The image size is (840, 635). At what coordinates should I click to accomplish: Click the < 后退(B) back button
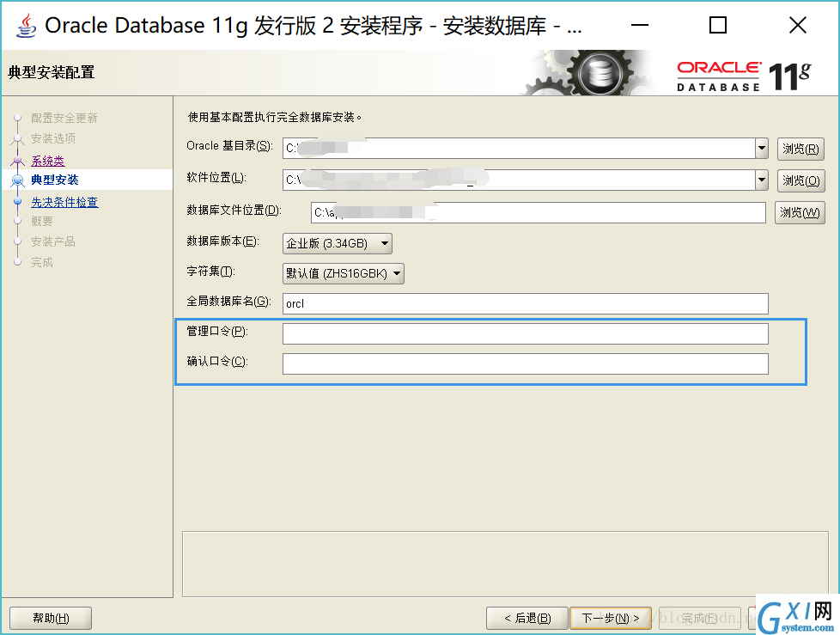coord(527,619)
